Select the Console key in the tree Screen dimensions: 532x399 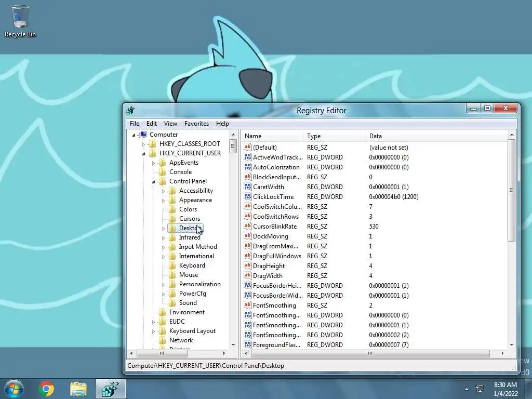(180, 172)
